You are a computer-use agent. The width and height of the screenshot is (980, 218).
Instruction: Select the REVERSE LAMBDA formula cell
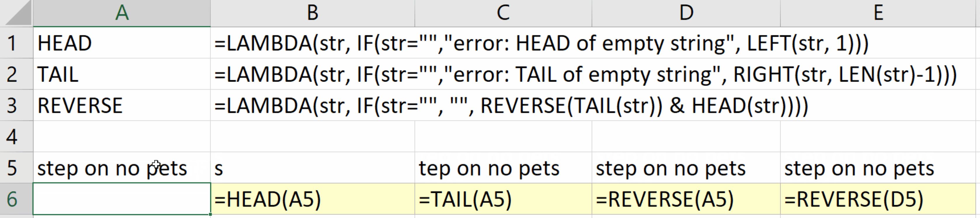coord(312,105)
